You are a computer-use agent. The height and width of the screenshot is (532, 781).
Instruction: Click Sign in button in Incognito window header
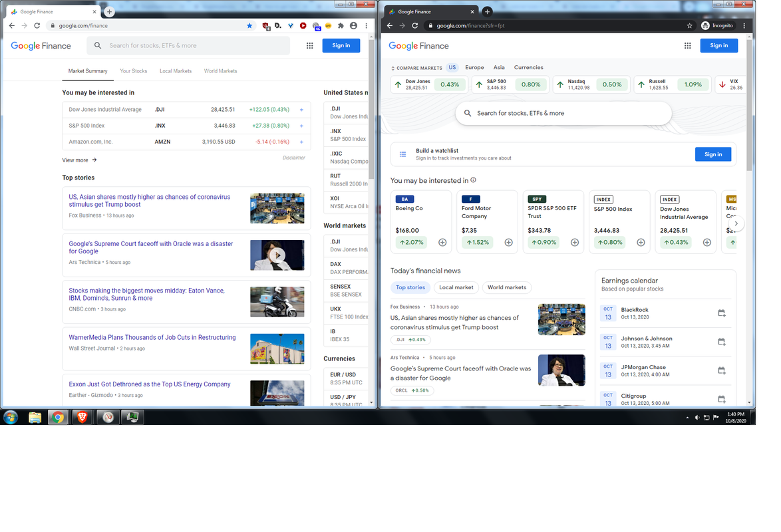[x=718, y=45]
